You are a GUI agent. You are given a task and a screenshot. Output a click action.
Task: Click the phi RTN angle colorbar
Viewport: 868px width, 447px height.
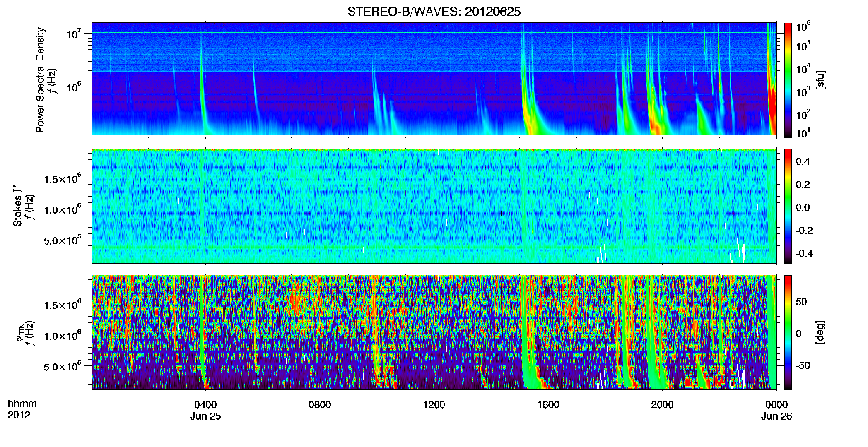pos(788,332)
